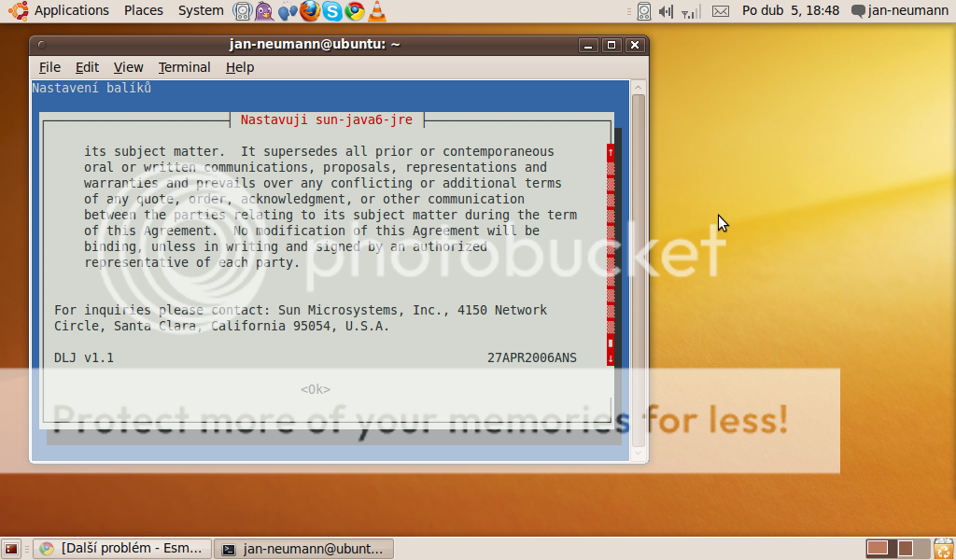Expand the Places menu

[x=143, y=10]
